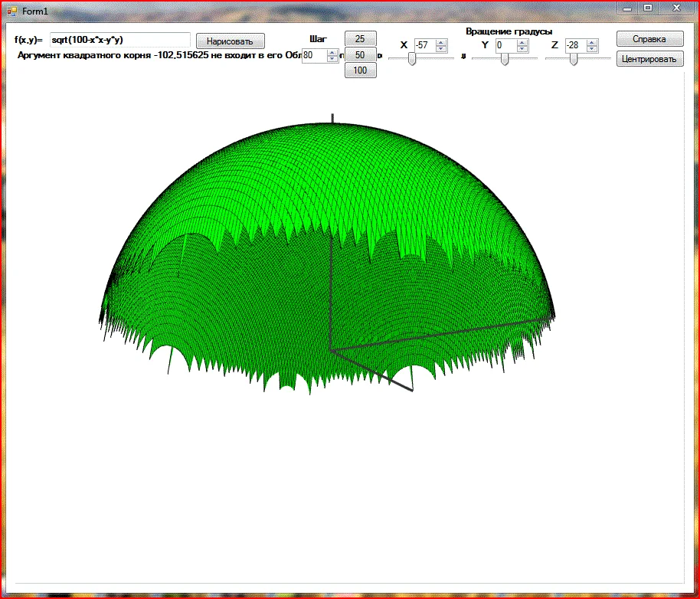Set step to 25 button

(360, 38)
